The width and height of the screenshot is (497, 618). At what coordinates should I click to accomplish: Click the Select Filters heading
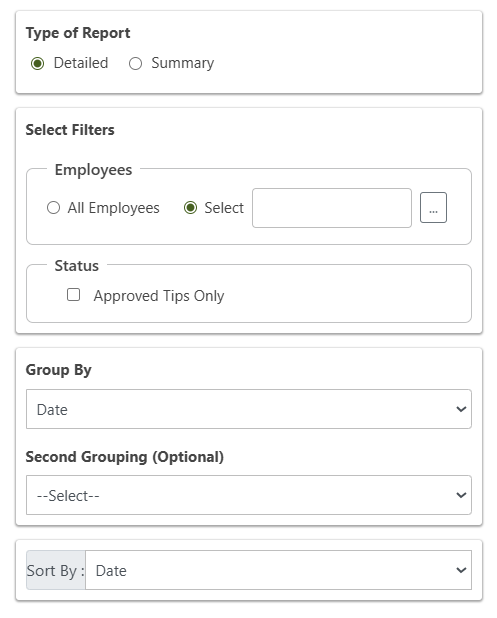tap(70, 130)
